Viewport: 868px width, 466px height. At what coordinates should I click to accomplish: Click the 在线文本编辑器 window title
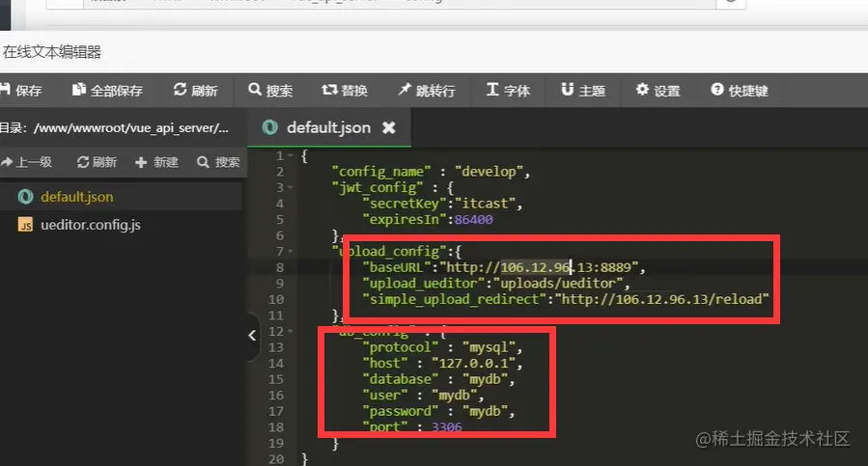(52, 52)
